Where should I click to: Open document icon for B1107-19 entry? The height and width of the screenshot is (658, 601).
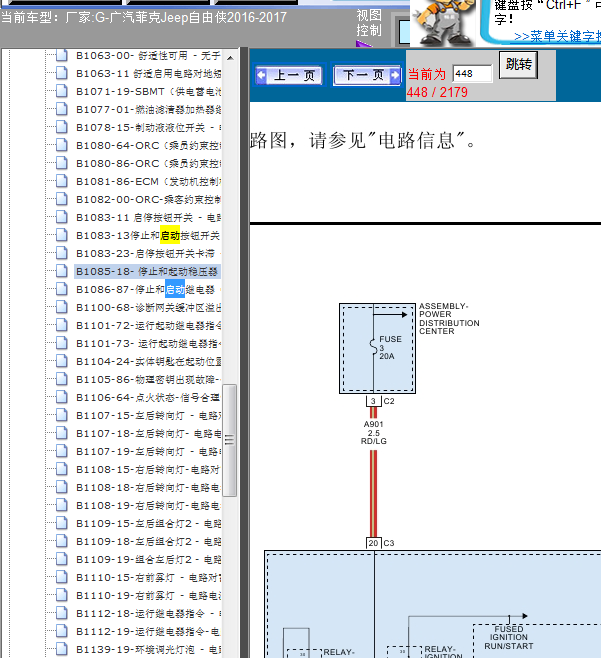pyautogui.click(x=62, y=452)
